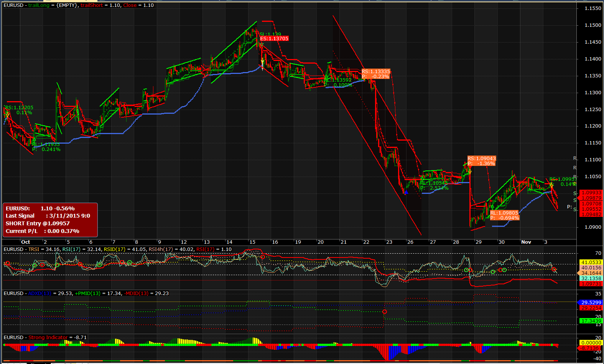Click the 1.09708 red price tag

(x=590, y=204)
